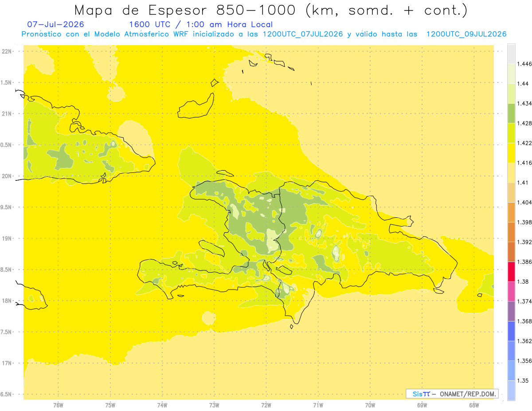
Task: Pick the palest blue swatch below 1.35
Action: 511,390
